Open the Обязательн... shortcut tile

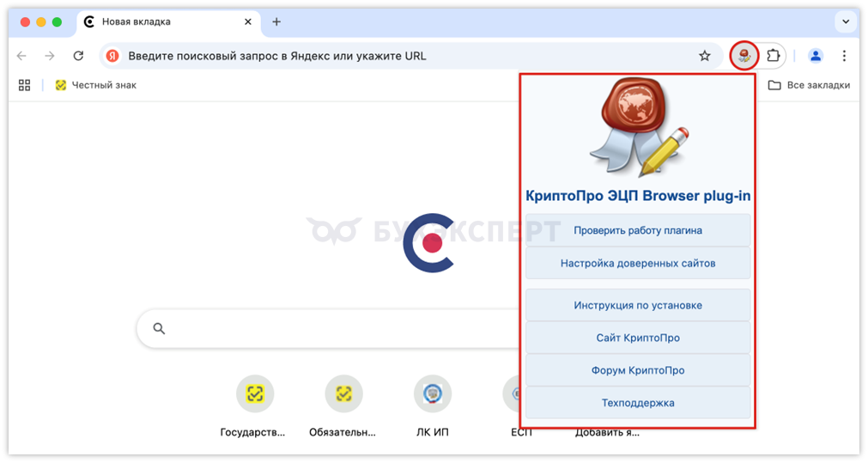click(x=343, y=406)
